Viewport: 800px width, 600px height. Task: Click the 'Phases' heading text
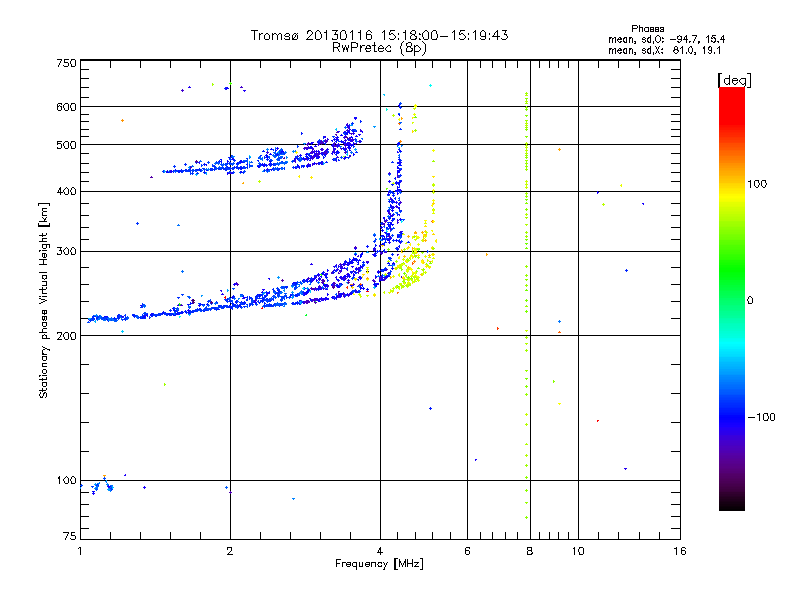tap(647, 29)
